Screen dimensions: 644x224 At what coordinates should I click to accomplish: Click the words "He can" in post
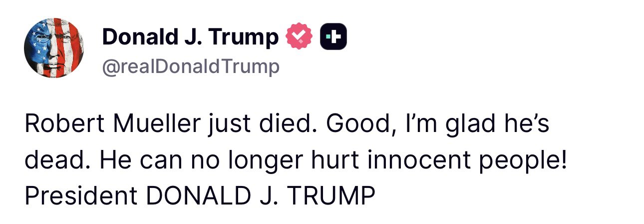(x=133, y=161)
